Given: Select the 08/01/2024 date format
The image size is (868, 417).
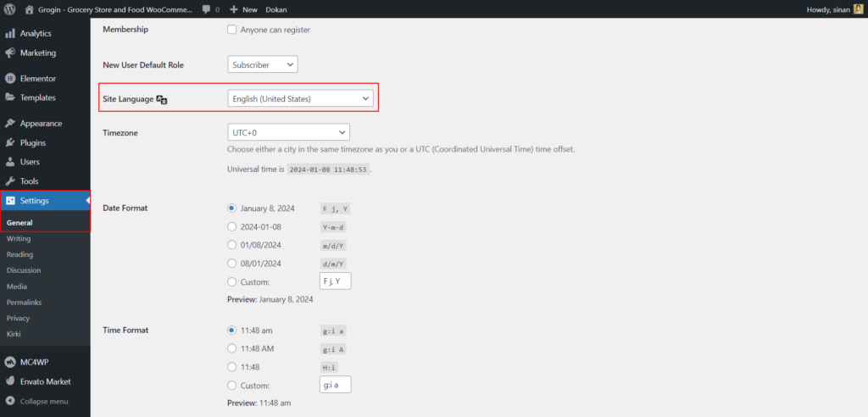Looking at the screenshot, I should (232, 264).
